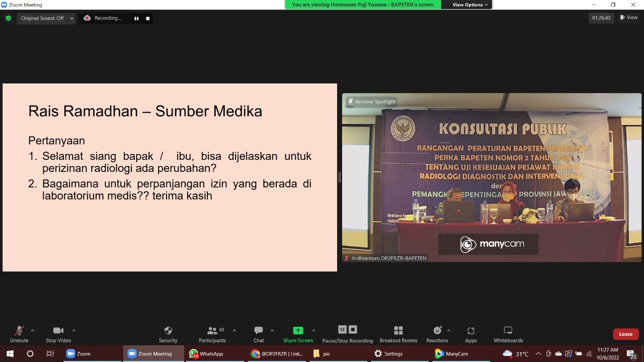Open the View layout menu
Image resolution: width=644 pixels, height=362 pixels.
coord(629,18)
